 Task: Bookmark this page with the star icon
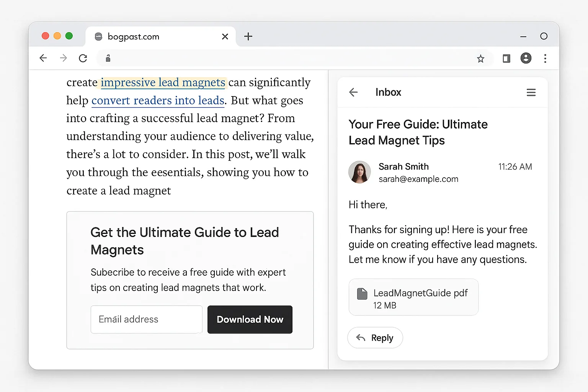480,58
